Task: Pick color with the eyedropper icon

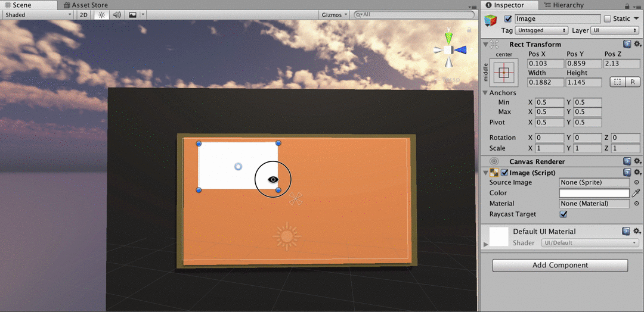Action: 636,193
